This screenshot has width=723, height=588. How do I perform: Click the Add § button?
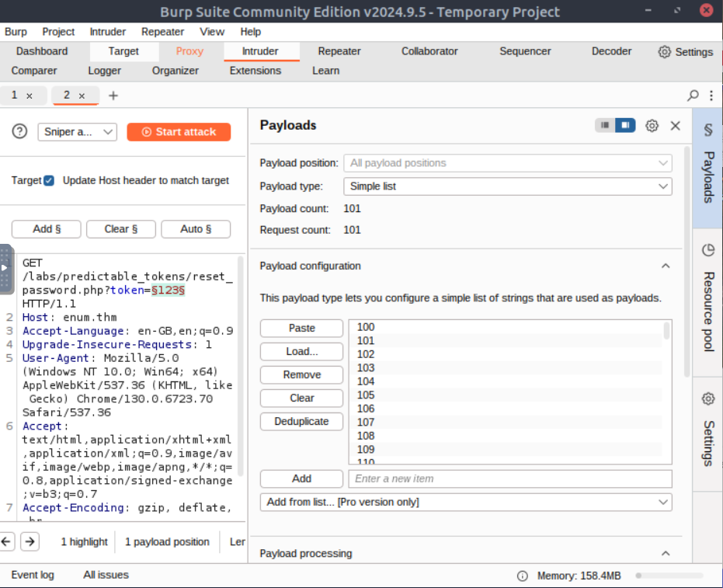point(46,229)
